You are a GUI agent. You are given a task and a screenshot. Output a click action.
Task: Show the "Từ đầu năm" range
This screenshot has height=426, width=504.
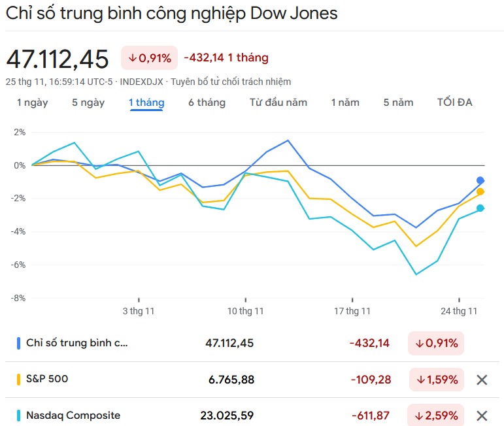278,103
